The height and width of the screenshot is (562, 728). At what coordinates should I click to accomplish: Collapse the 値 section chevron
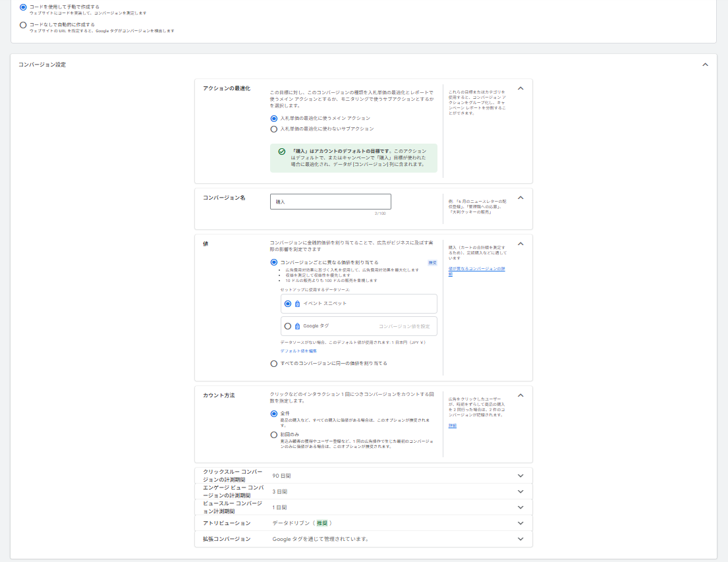click(x=520, y=244)
